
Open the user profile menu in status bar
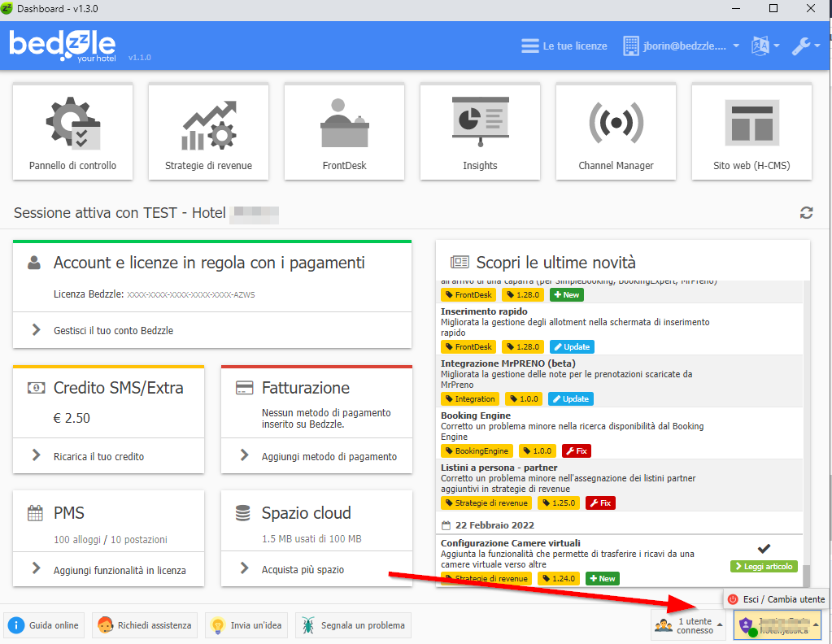778,625
